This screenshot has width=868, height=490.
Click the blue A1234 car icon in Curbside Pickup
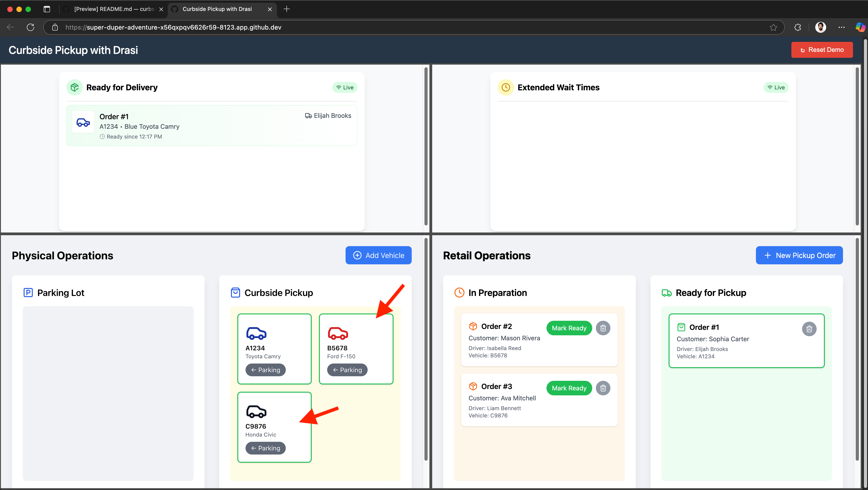coord(256,333)
